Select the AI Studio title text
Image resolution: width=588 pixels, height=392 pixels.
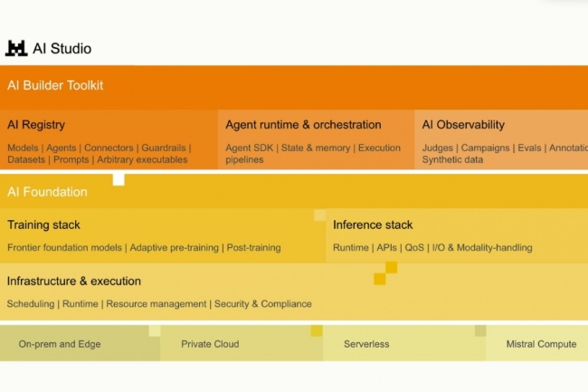tap(62, 48)
